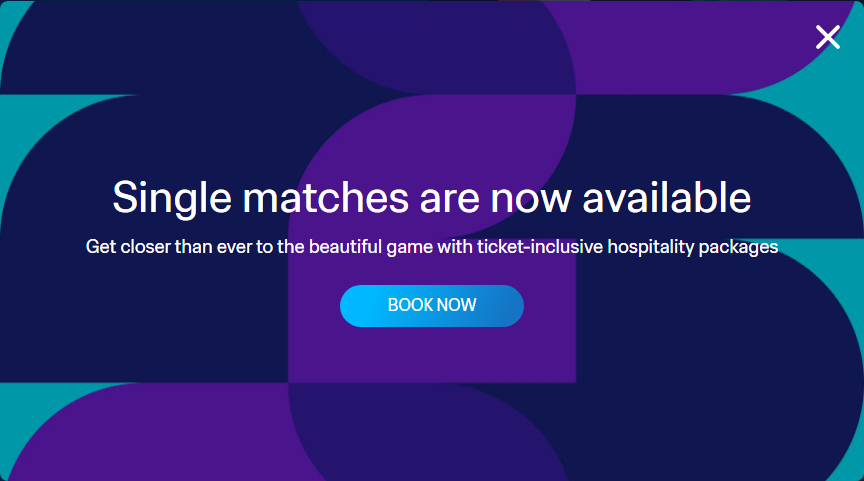Click the purple curved shape at the top right

689,44
